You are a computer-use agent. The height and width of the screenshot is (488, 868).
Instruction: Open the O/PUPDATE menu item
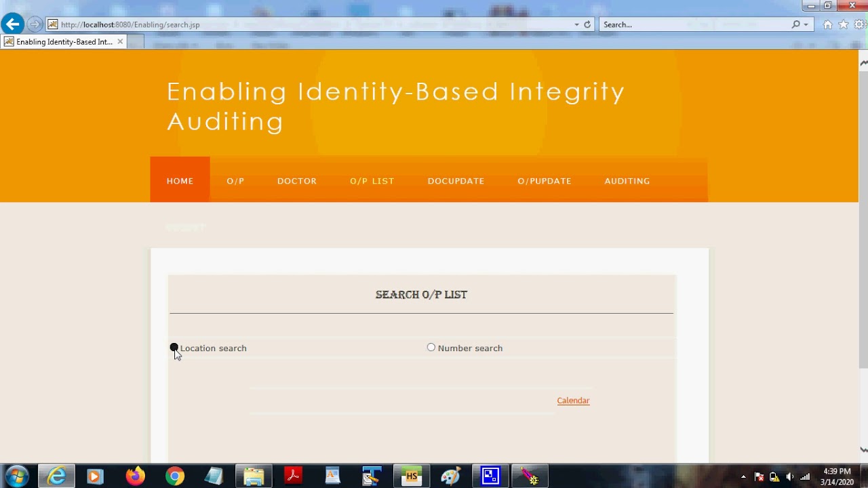click(x=545, y=181)
